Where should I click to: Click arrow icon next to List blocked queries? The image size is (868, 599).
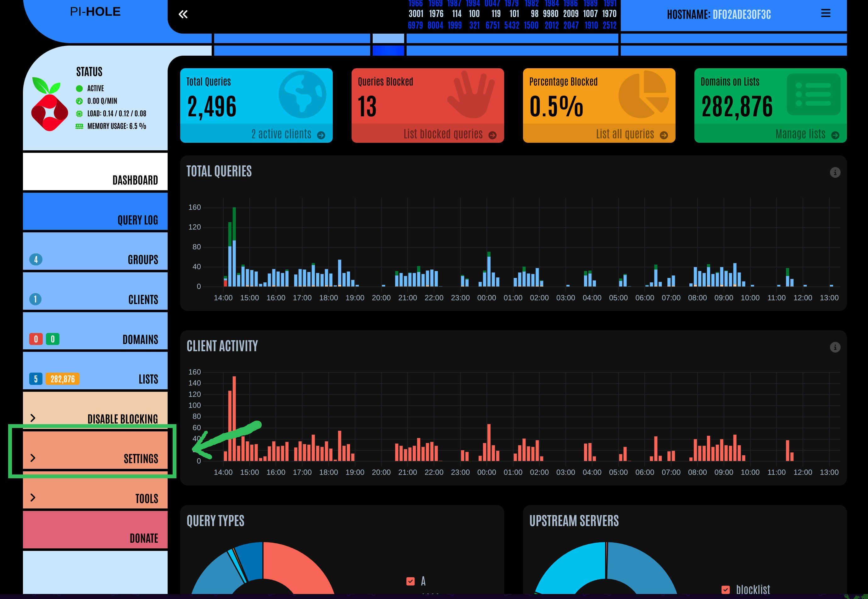(492, 135)
